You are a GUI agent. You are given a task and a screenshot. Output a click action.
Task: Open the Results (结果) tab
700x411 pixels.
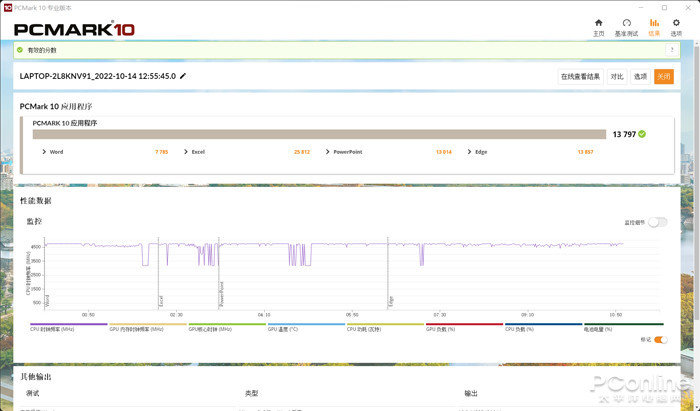(654, 28)
